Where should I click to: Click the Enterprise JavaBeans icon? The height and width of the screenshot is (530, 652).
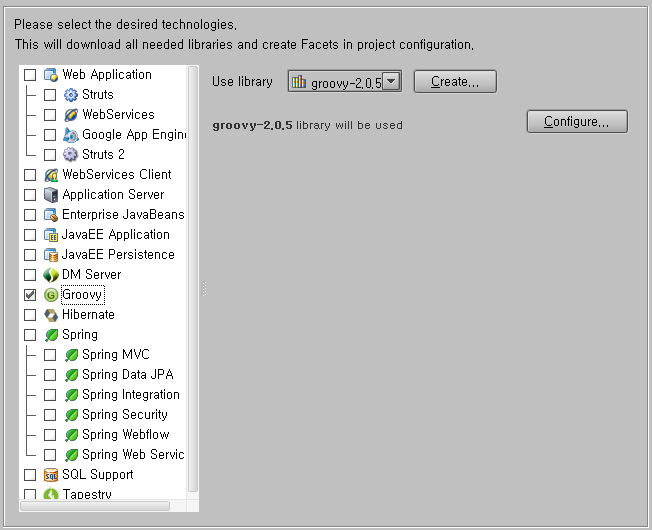51,215
